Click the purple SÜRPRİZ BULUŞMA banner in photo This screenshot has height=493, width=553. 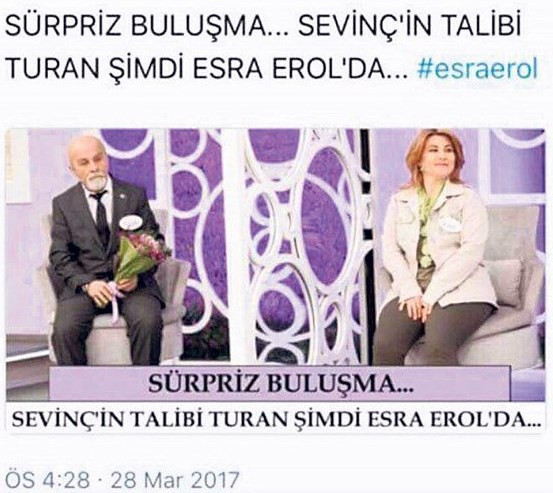279,383
